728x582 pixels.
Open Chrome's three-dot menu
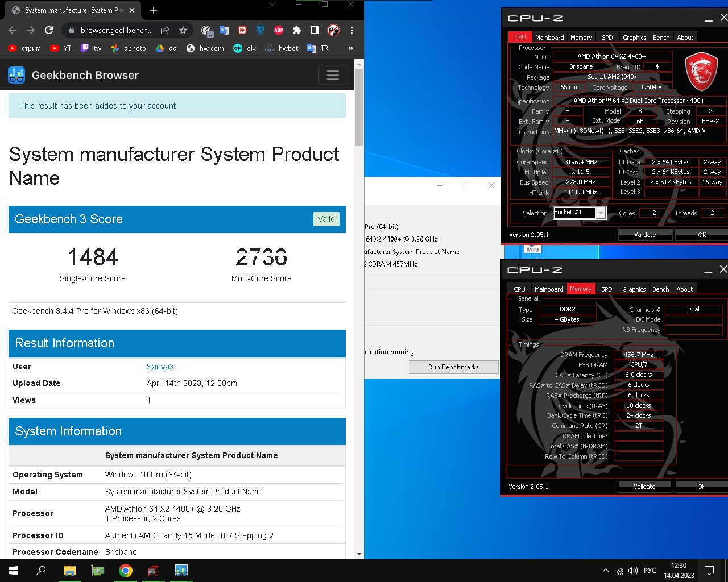click(x=351, y=30)
